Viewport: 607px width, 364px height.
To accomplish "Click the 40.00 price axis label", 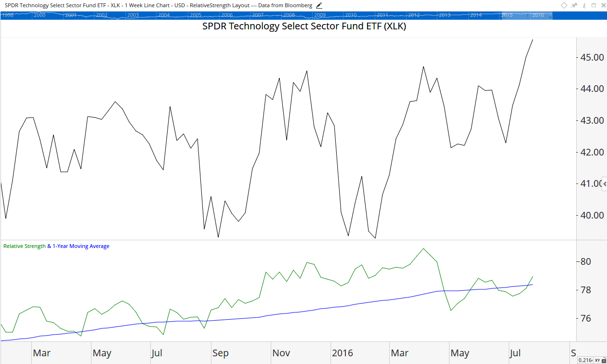I will 592,215.
